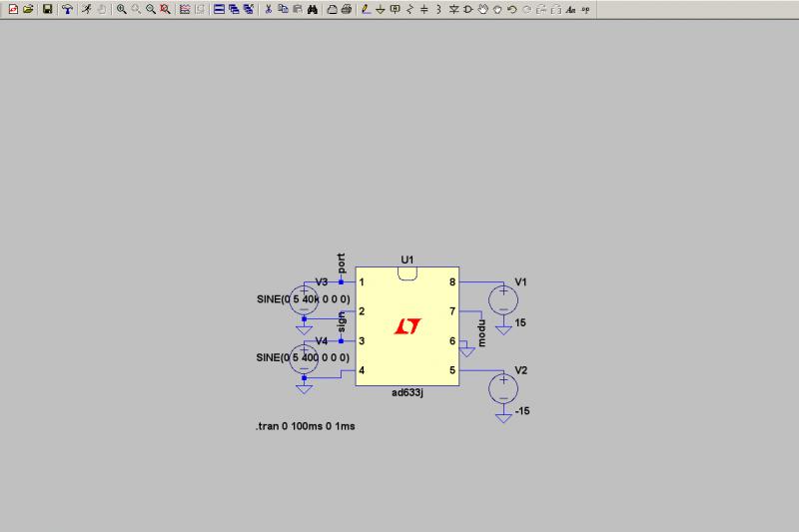Click the SINE(0 5 400 0 0 0) value
Screen dimensions: 799x532
[x=303, y=358]
